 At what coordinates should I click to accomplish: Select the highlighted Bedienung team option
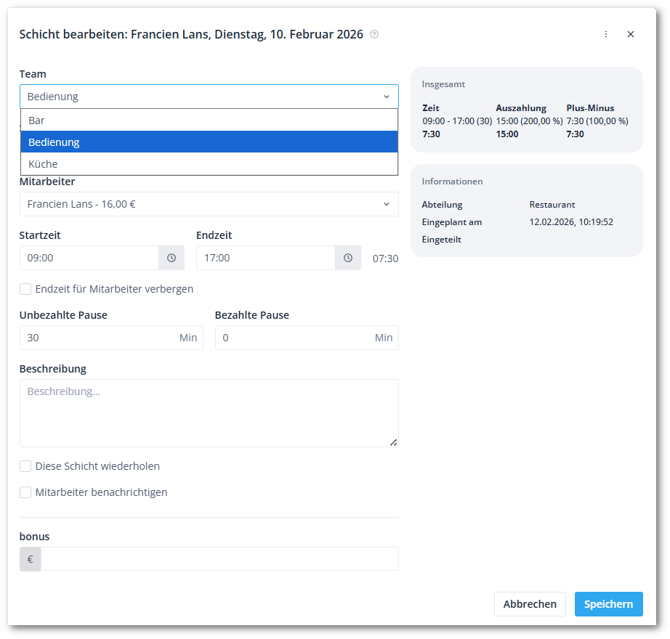208,142
